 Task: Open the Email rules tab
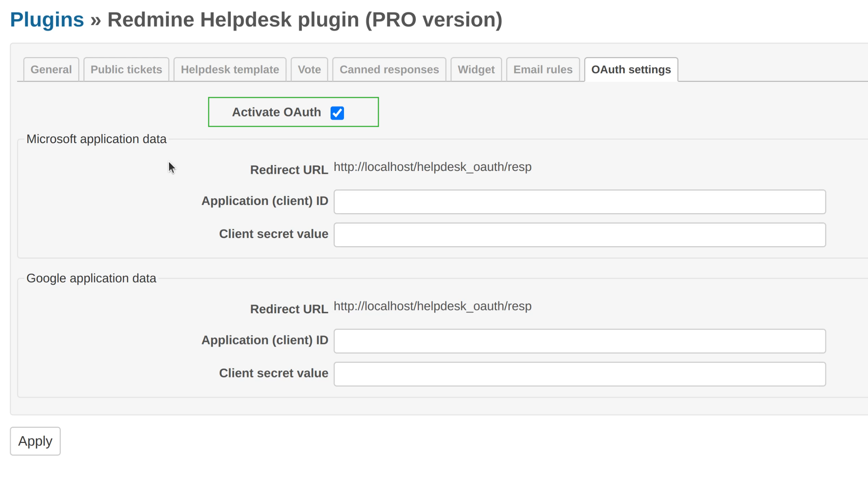[543, 69]
